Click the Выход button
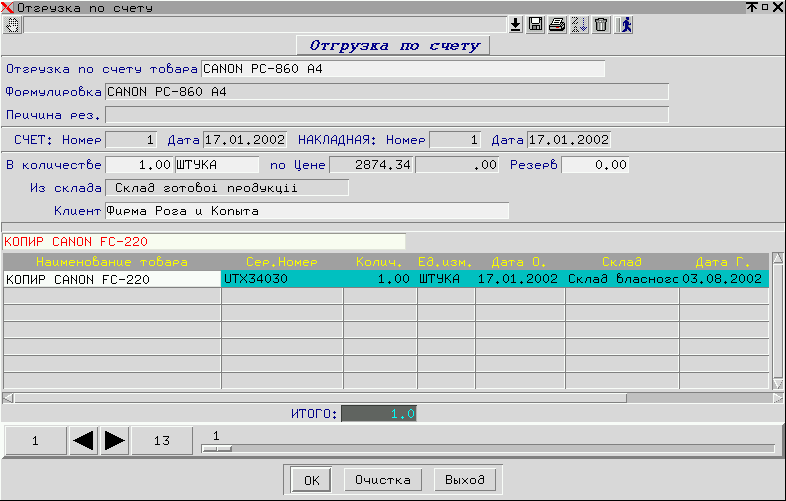 point(465,480)
